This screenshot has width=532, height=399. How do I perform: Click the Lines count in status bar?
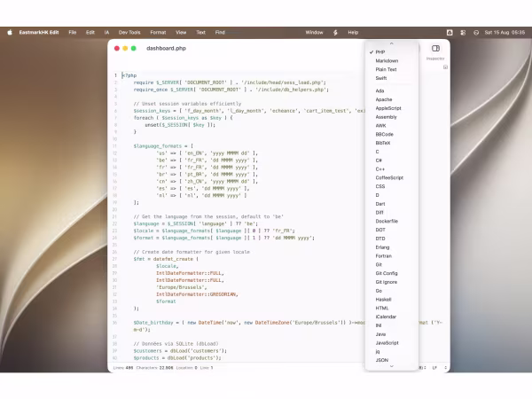(123, 368)
